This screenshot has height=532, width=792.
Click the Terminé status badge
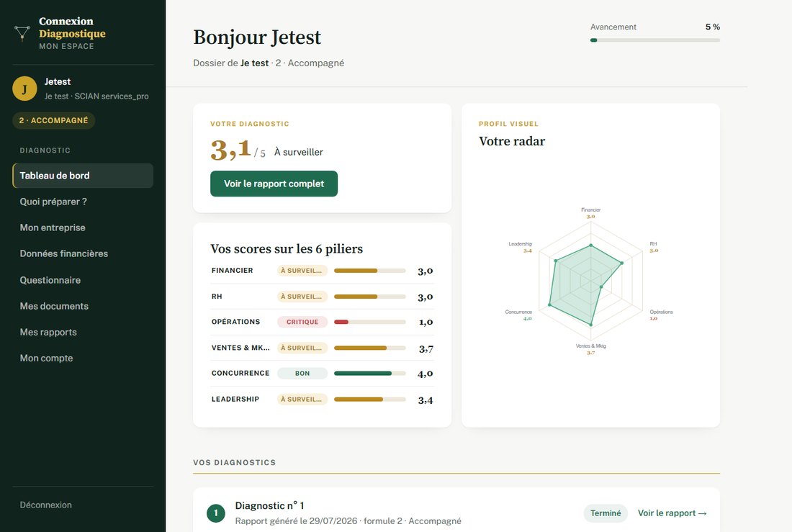tap(606, 513)
